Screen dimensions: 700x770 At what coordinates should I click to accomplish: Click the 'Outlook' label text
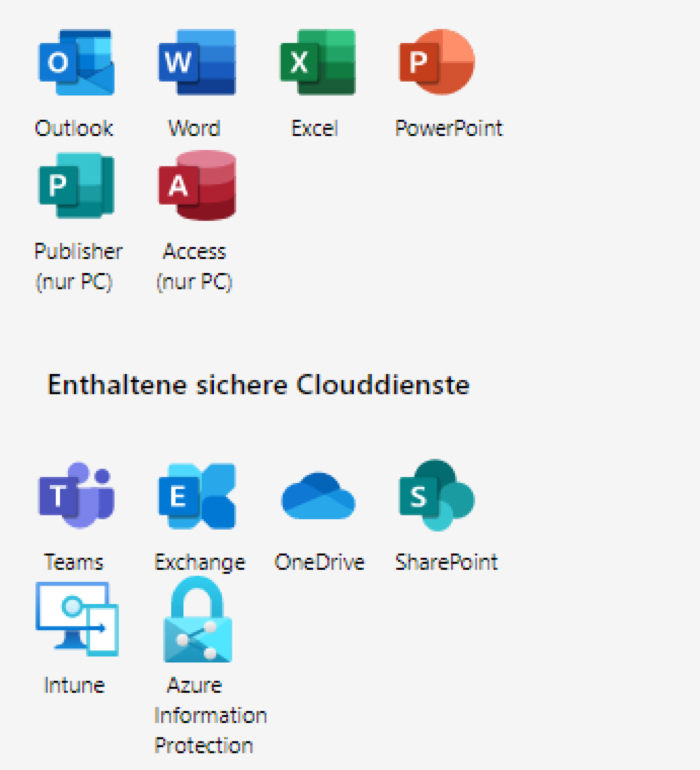(74, 129)
